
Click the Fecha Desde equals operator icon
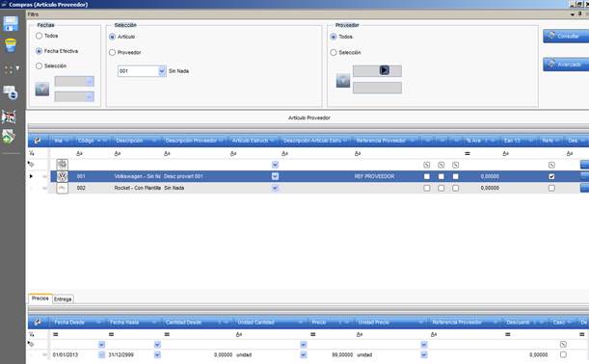tap(56, 334)
